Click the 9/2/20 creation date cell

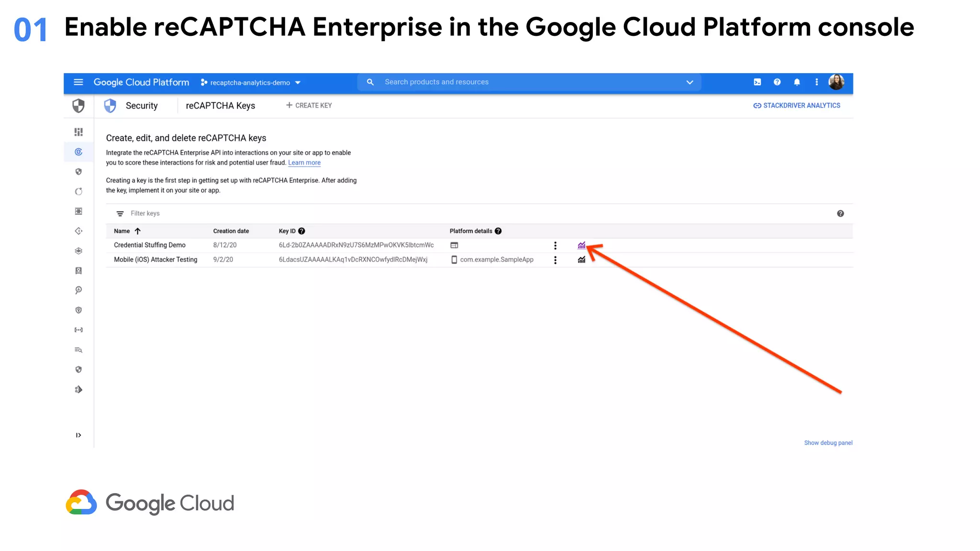coord(223,260)
